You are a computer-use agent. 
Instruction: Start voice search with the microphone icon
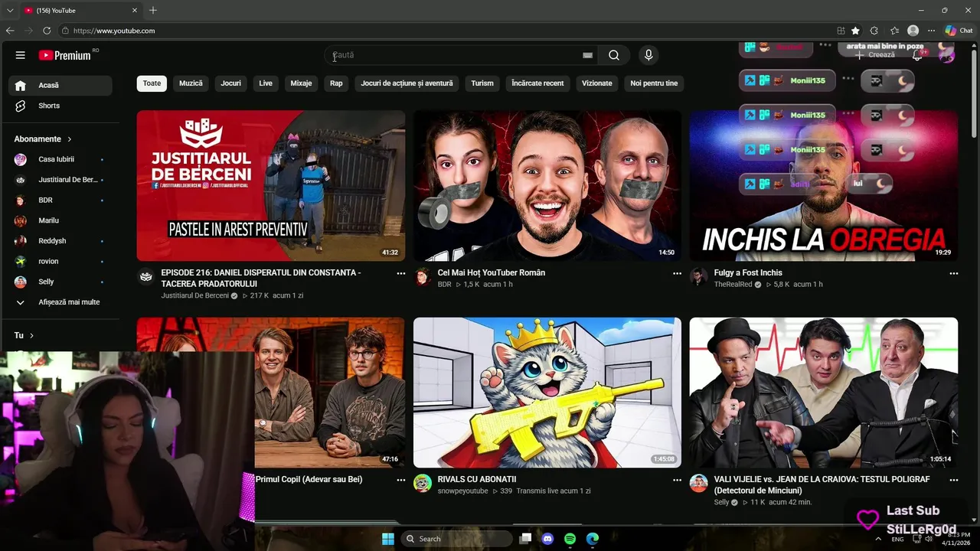tap(648, 55)
